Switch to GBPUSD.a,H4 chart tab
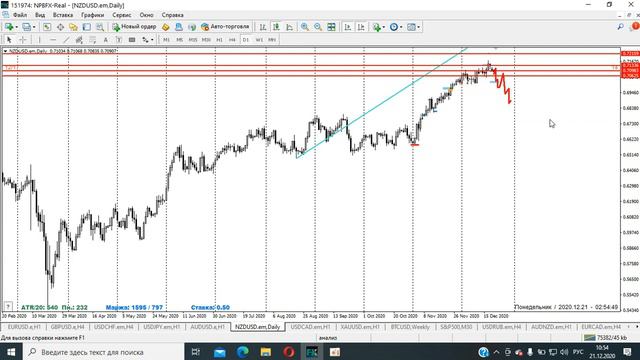Screen dimensions: 640x360 (67, 327)
